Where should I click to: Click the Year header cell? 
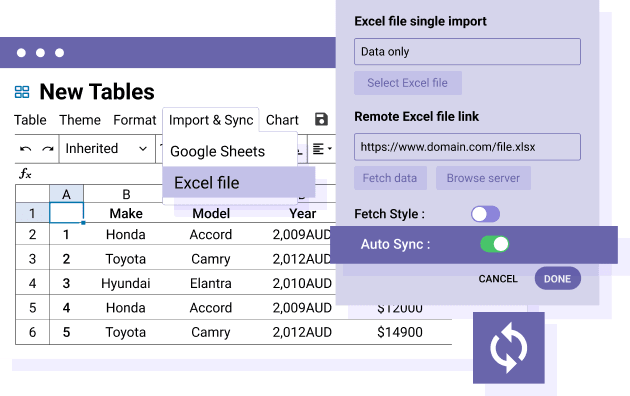(303, 213)
